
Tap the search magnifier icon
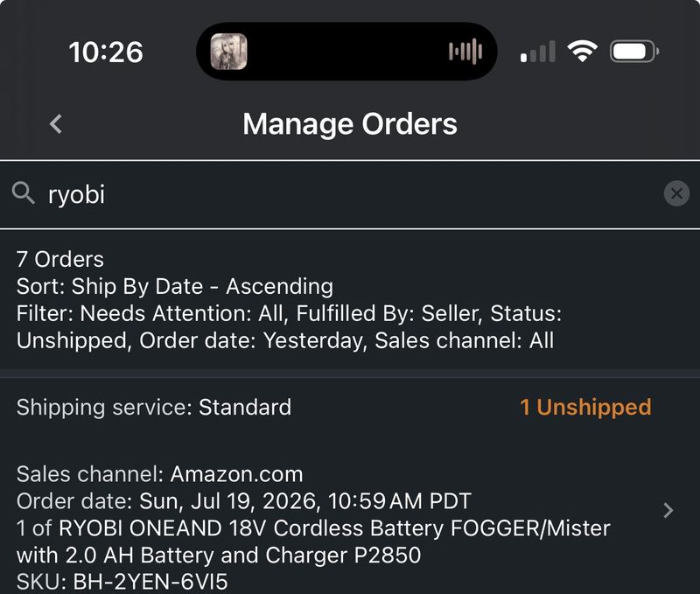pos(24,193)
